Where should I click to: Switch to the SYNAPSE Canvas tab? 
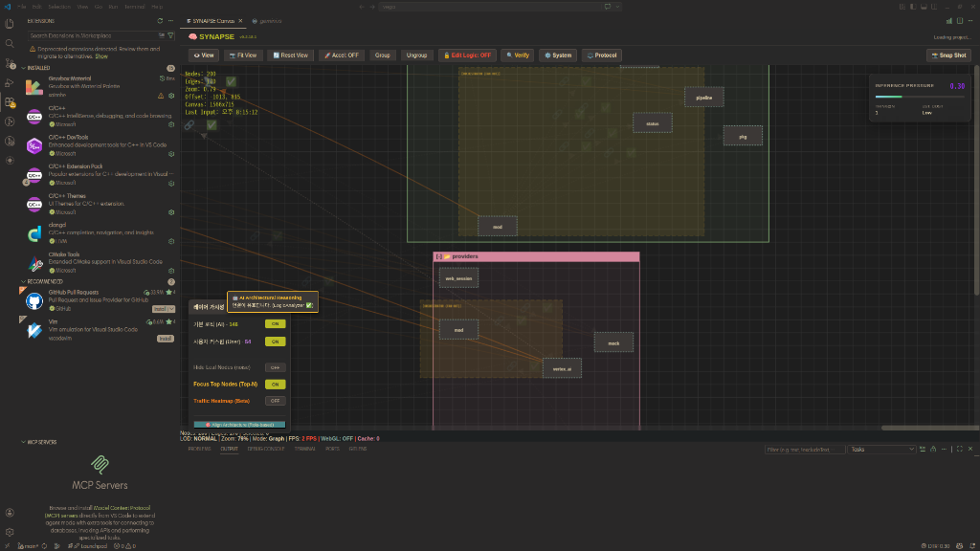click(x=212, y=21)
